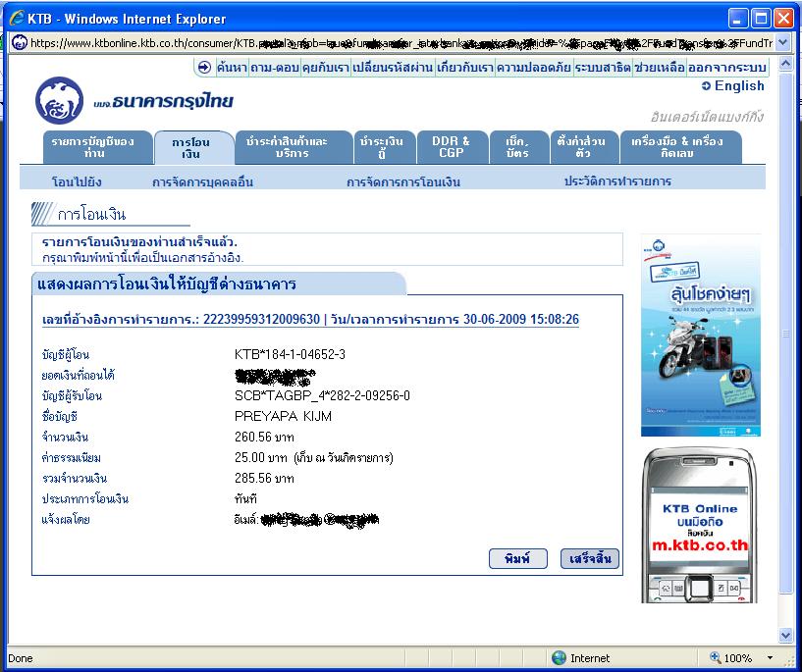Screen dimensions: 802x672
Task: Open the ชำระเงินกู้ tab
Action: point(385,147)
